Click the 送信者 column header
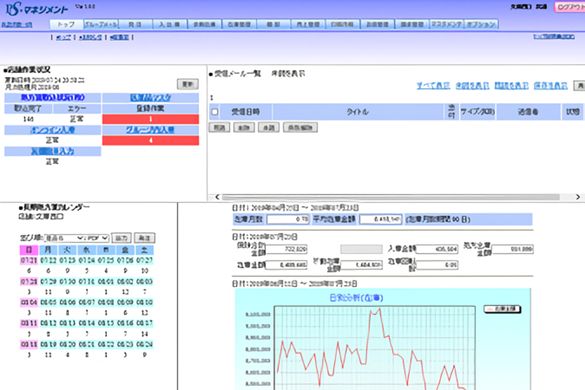 coord(528,112)
